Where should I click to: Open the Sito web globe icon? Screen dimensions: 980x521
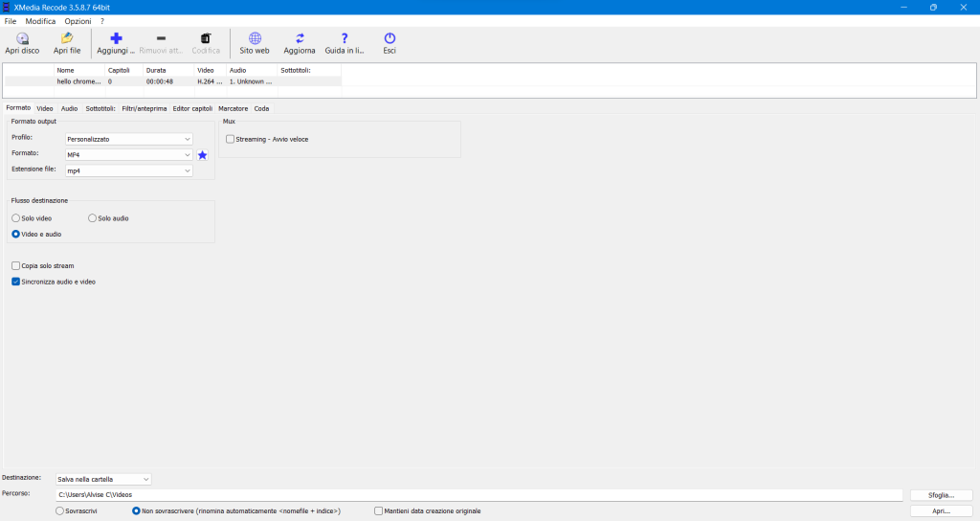point(255,39)
